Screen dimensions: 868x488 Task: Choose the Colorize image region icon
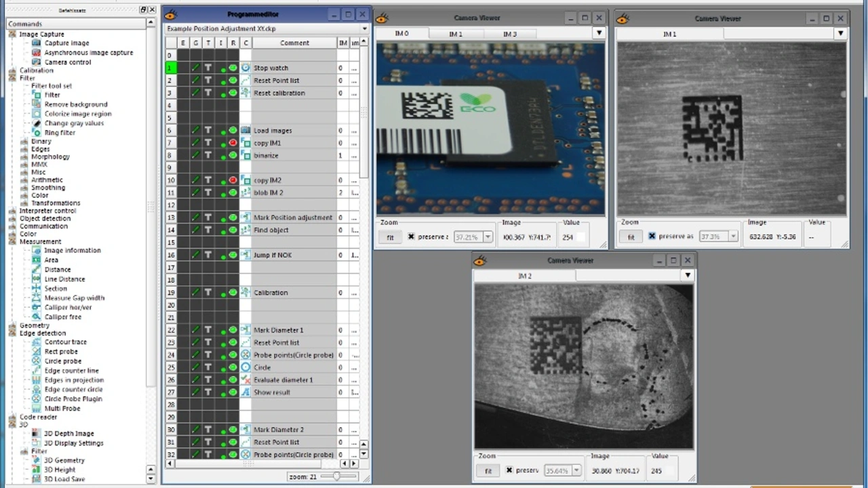pyautogui.click(x=37, y=114)
